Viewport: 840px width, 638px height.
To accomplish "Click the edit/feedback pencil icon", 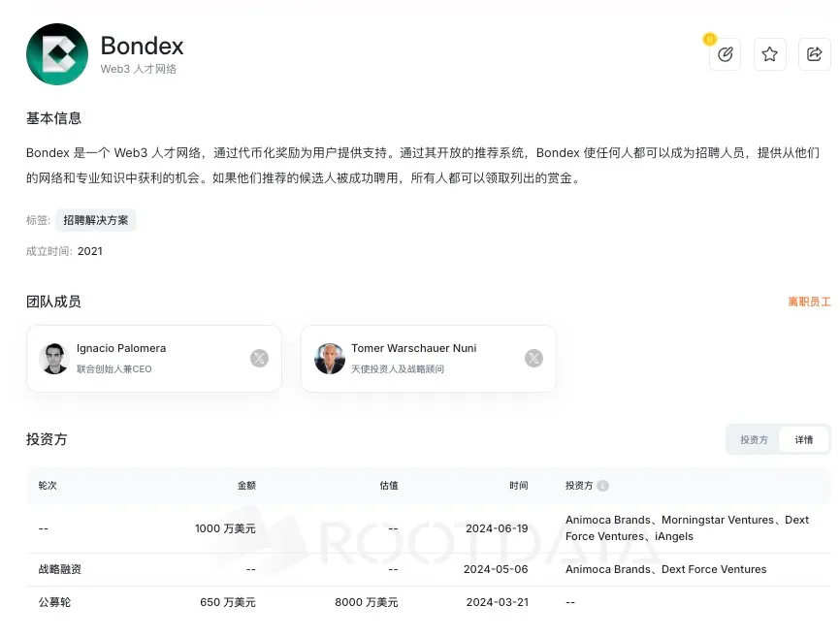I will click(725, 54).
